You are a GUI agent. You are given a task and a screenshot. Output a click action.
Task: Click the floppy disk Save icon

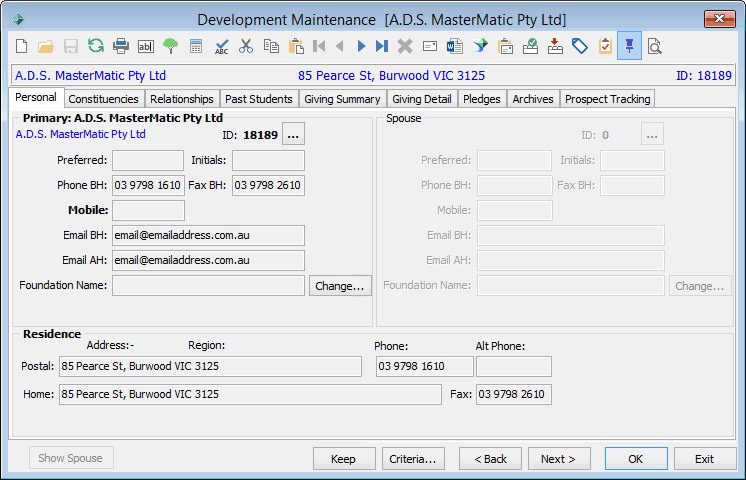click(71, 46)
